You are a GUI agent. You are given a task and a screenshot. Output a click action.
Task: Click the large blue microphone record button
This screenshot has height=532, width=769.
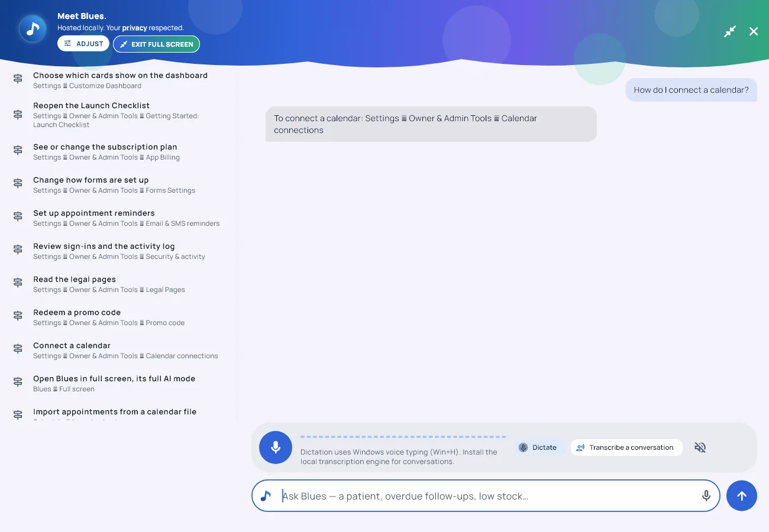[x=276, y=447]
